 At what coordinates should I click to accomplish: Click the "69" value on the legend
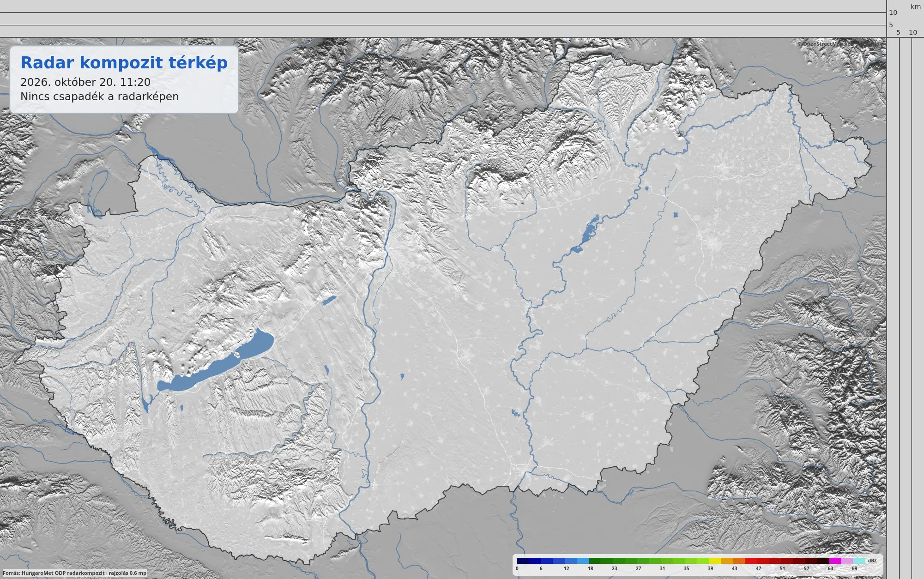[x=855, y=568]
